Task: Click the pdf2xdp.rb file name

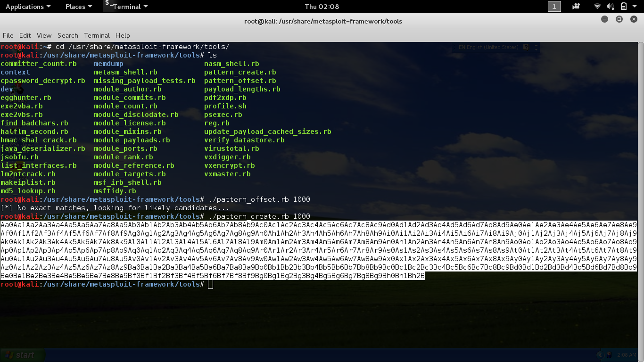Action: click(225, 98)
